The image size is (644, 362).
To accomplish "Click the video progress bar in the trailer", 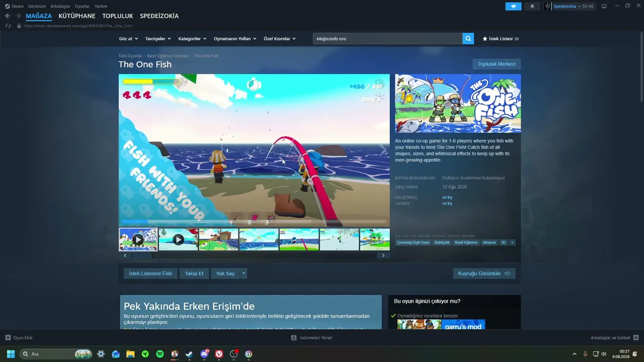I will pos(254,221).
